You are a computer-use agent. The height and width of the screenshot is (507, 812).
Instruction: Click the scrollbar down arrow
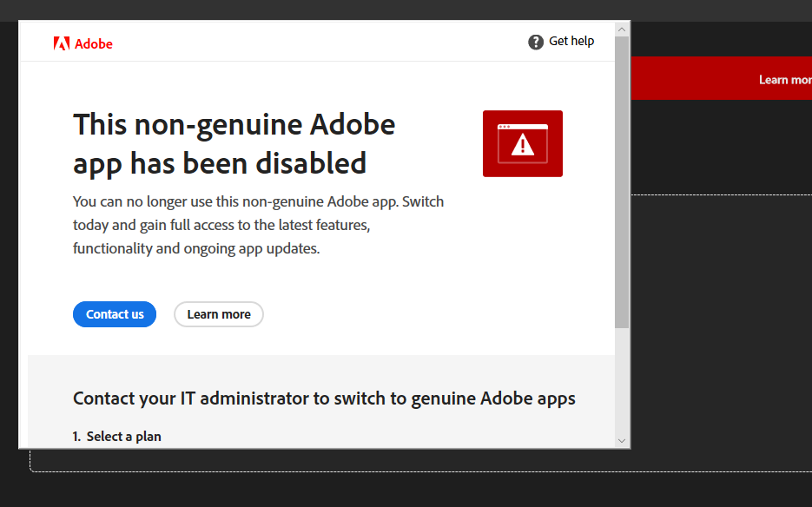click(622, 441)
